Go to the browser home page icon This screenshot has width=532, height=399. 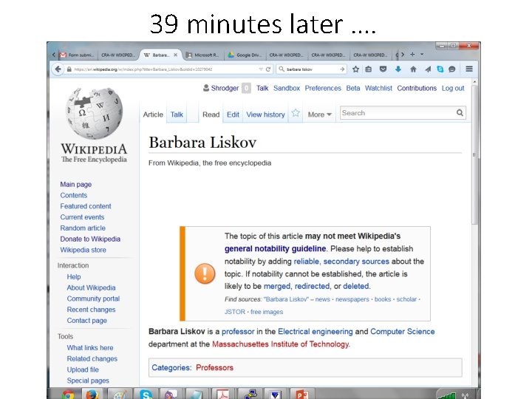pos(413,69)
